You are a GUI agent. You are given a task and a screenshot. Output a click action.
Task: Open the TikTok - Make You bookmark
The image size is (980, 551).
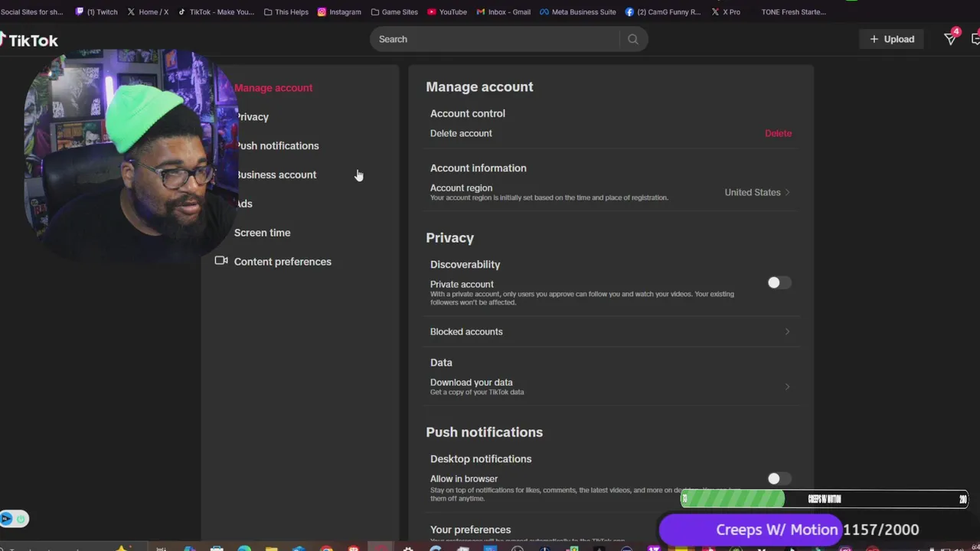216,12
